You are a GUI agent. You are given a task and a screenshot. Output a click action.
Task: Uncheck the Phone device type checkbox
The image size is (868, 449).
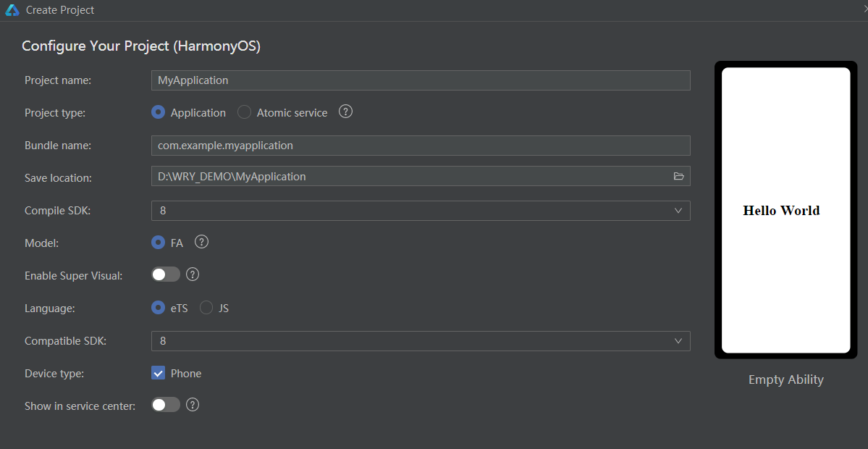(x=159, y=373)
